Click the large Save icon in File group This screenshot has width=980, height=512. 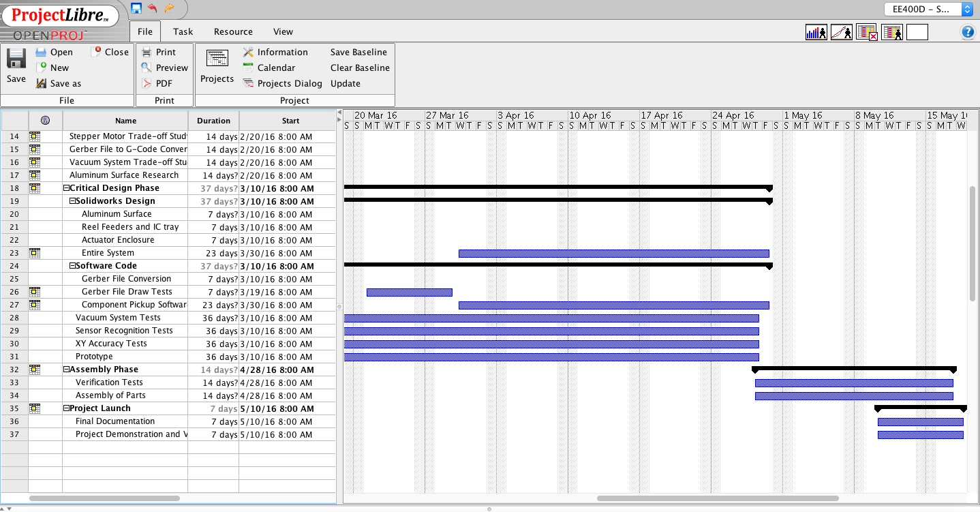(16, 59)
